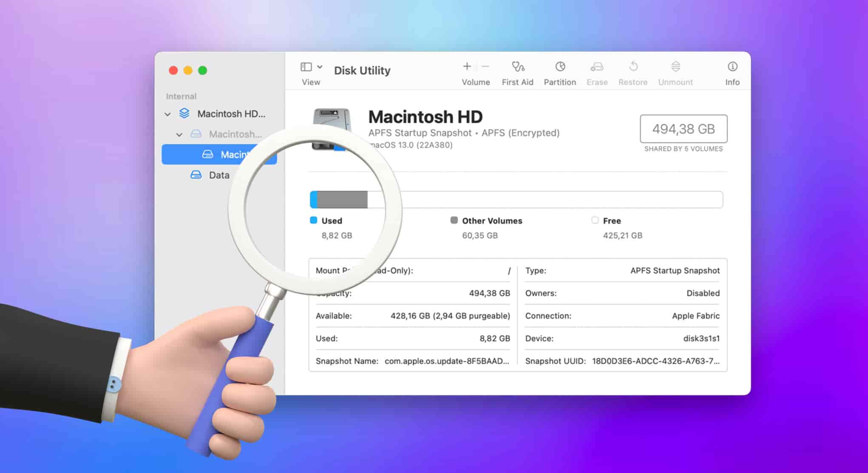Choose the Restore arrow icon
868x473 pixels.
point(633,66)
